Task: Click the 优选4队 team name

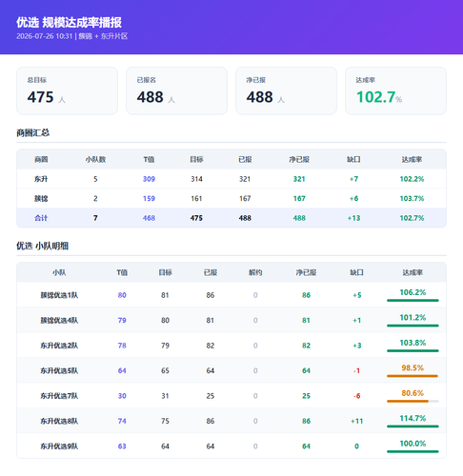Action: 59,321
